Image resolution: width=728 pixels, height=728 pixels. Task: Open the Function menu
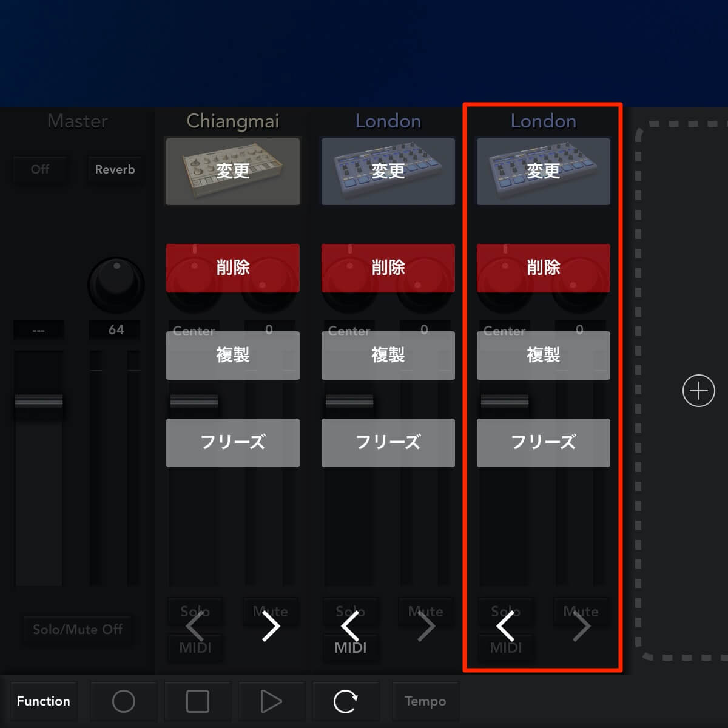tap(44, 701)
